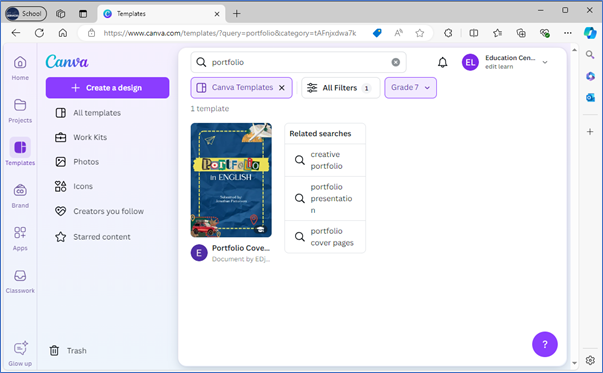Toggle split screen view
The width and height of the screenshot is (603, 373).
click(474, 33)
